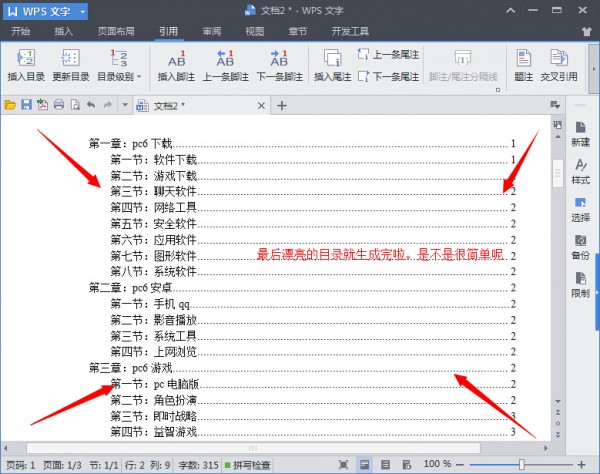Click 新建 in the side pane
The image size is (600, 474).
coord(580,134)
